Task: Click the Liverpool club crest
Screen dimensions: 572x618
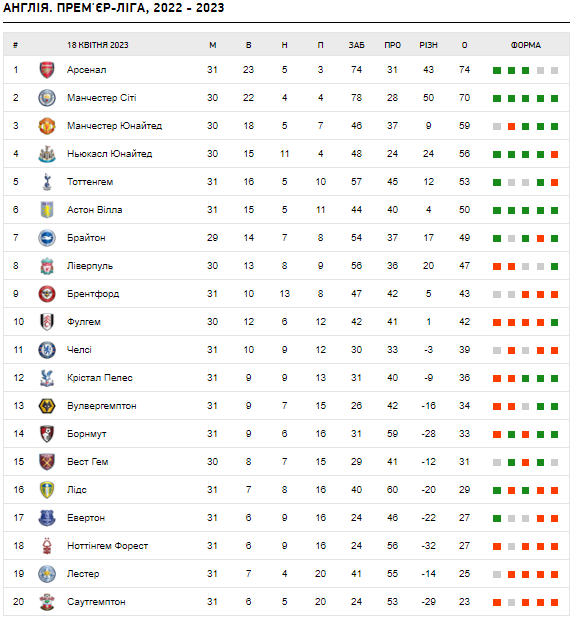Action: [x=47, y=266]
